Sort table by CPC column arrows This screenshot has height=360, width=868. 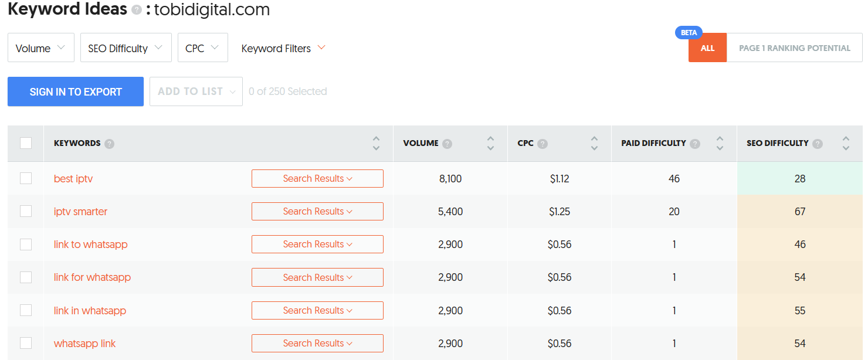pyautogui.click(x=594, y=144)
